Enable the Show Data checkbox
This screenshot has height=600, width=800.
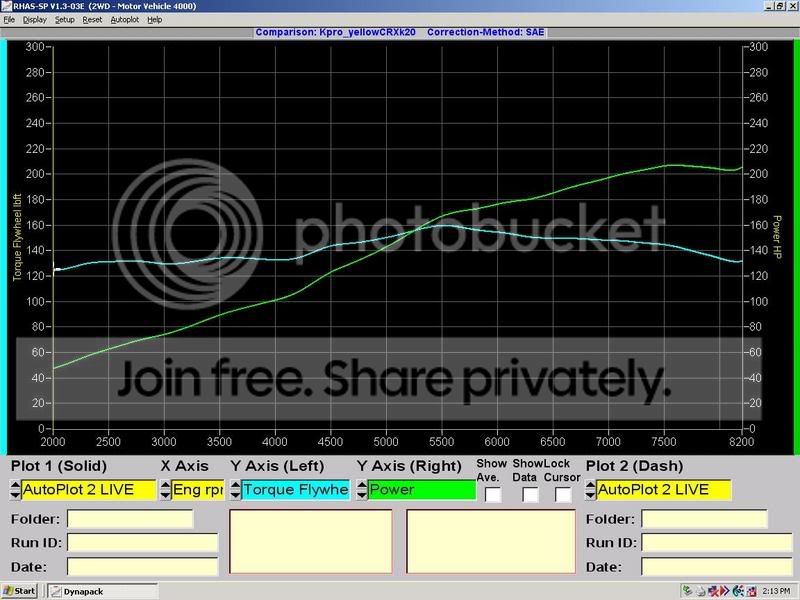pos(530,494)
